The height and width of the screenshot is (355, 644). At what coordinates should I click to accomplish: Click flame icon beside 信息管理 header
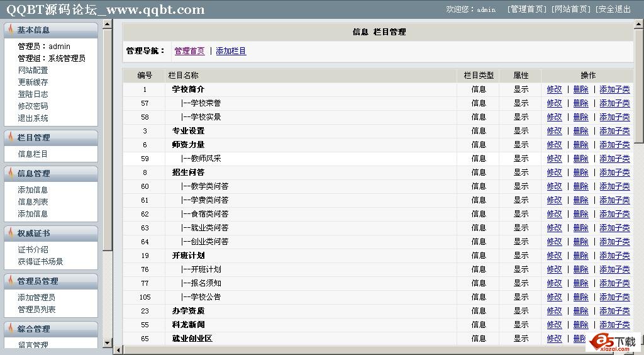(11, 173)
